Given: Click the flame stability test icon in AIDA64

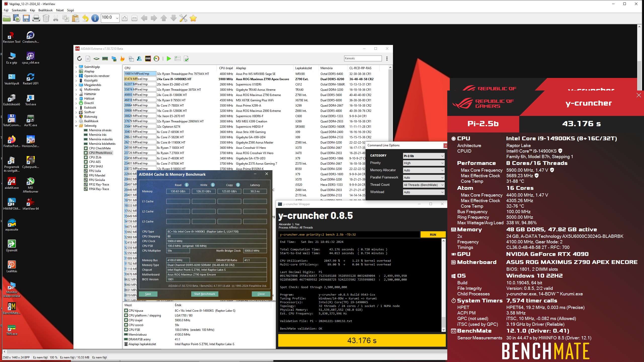Looking at the screenshot, I should [122, 59].
